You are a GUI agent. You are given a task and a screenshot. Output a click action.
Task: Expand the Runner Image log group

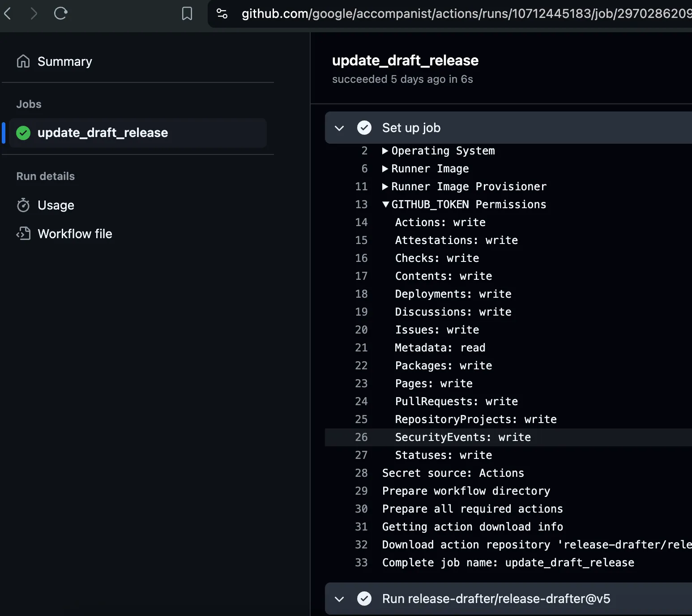(385, 169)
